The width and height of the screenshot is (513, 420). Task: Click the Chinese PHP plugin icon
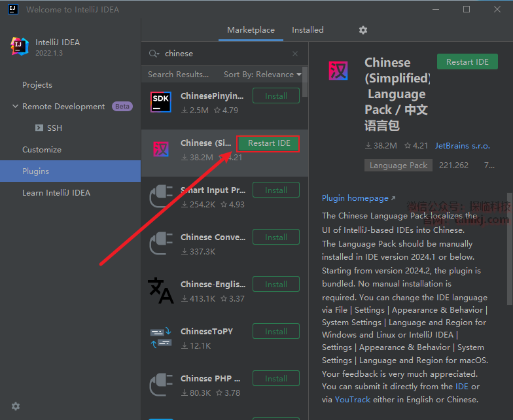point(161,385)
